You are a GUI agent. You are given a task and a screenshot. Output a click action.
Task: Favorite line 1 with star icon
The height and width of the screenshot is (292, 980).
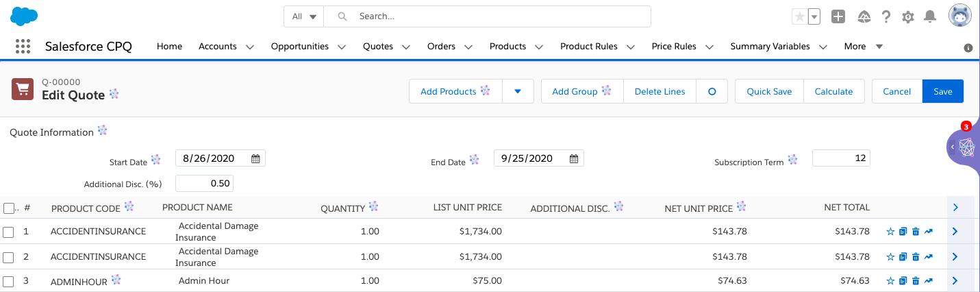[890, 232]
